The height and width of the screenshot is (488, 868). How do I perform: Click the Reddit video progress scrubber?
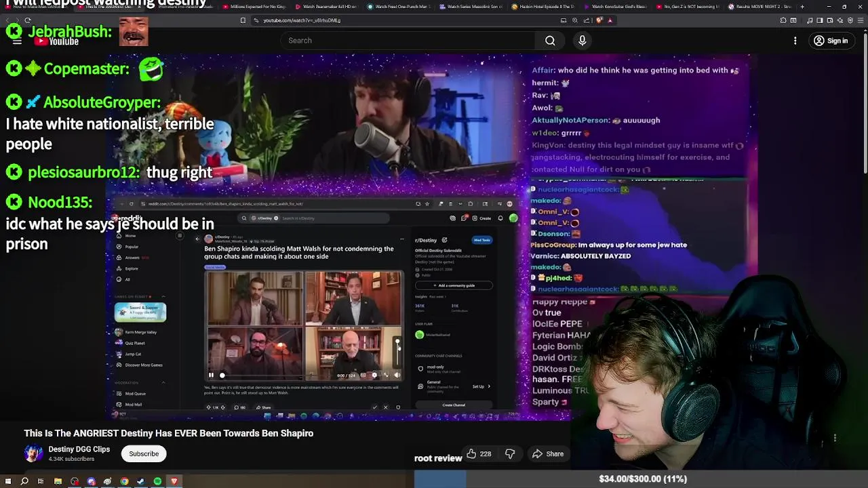tap(222, 375)
